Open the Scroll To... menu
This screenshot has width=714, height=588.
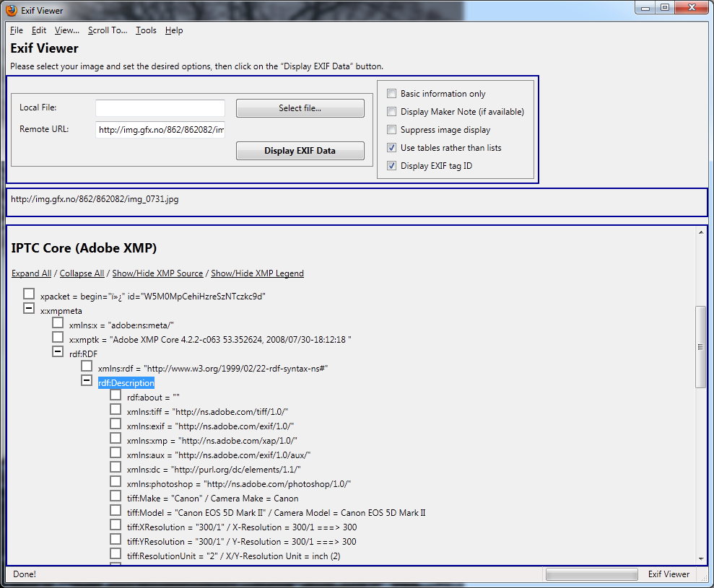[108, 30]
